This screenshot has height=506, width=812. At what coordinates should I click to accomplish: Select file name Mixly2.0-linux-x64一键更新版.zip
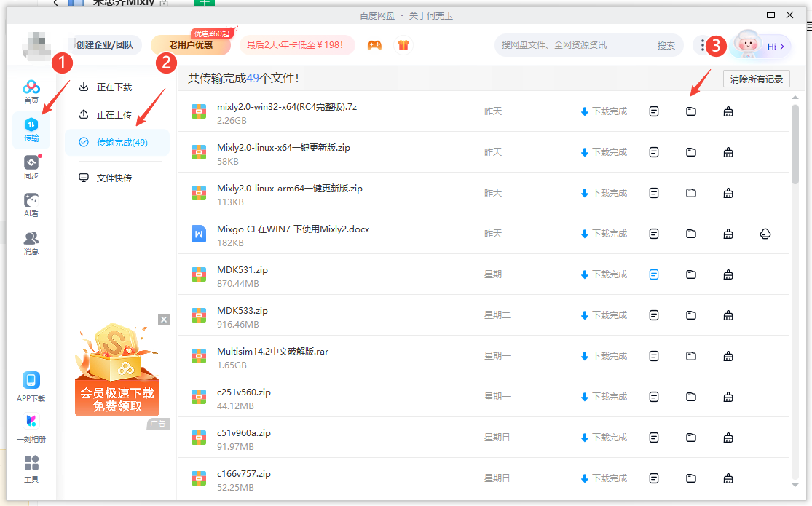click(283, 148)
